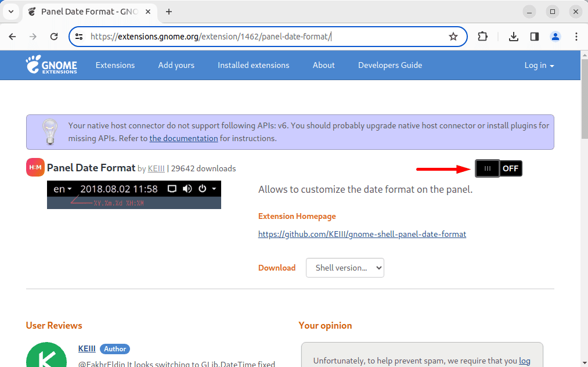Open browser downloads icon

(513, 37)
